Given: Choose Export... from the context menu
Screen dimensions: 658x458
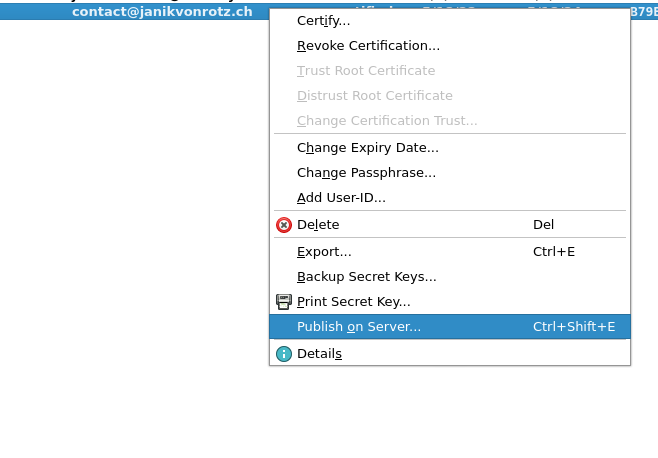Looking at the screenshot, I should point(324,252).
